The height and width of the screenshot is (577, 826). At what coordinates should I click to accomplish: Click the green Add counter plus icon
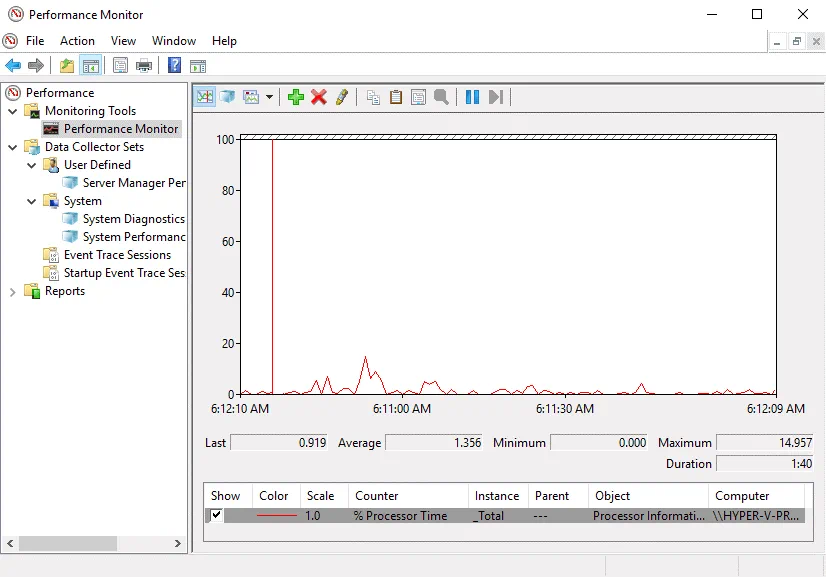[x=295, y=97]
